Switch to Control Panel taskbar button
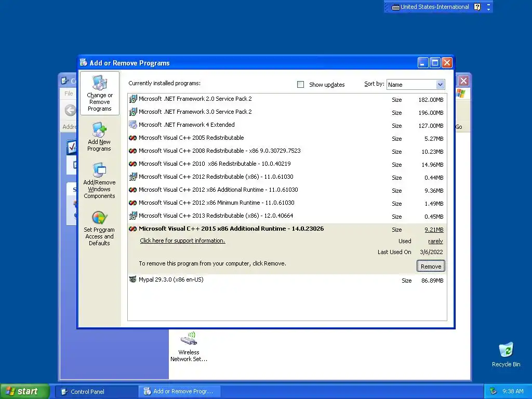This screenshot has height=399, width=532. (97, 392)
